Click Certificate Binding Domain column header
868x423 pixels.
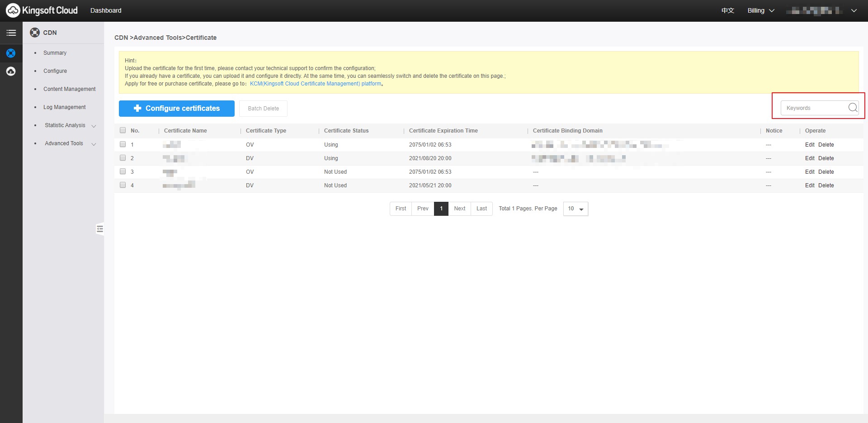567,131
